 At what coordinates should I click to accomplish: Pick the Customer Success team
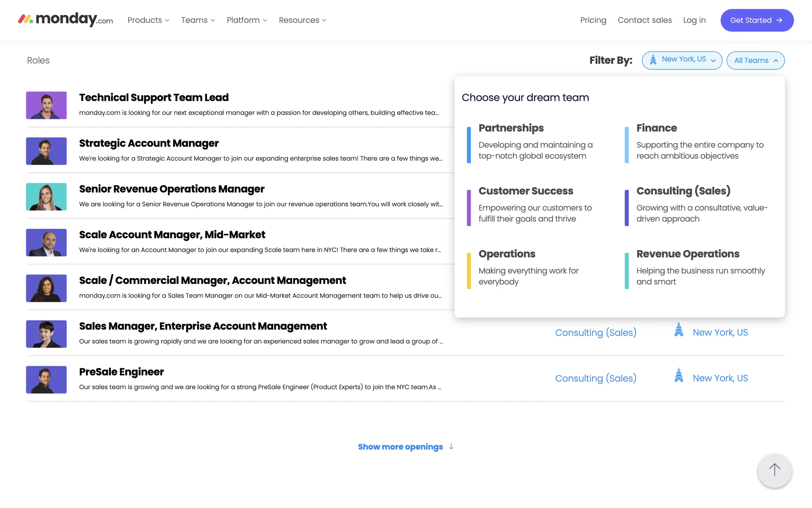pos(526,191)
